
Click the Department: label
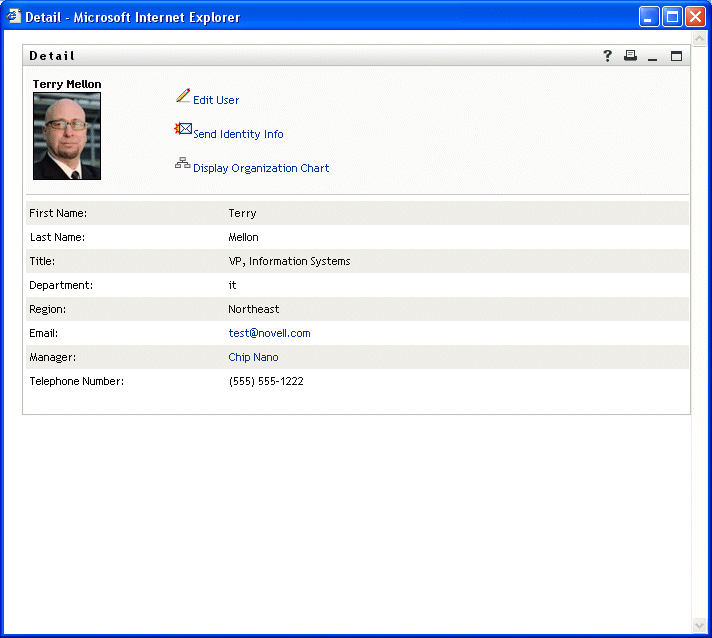pyautogui.click(x=61, y=285)
